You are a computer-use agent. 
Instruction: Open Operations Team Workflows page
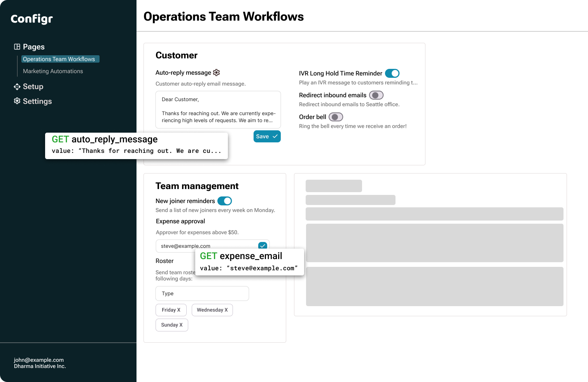coord(60,59)
